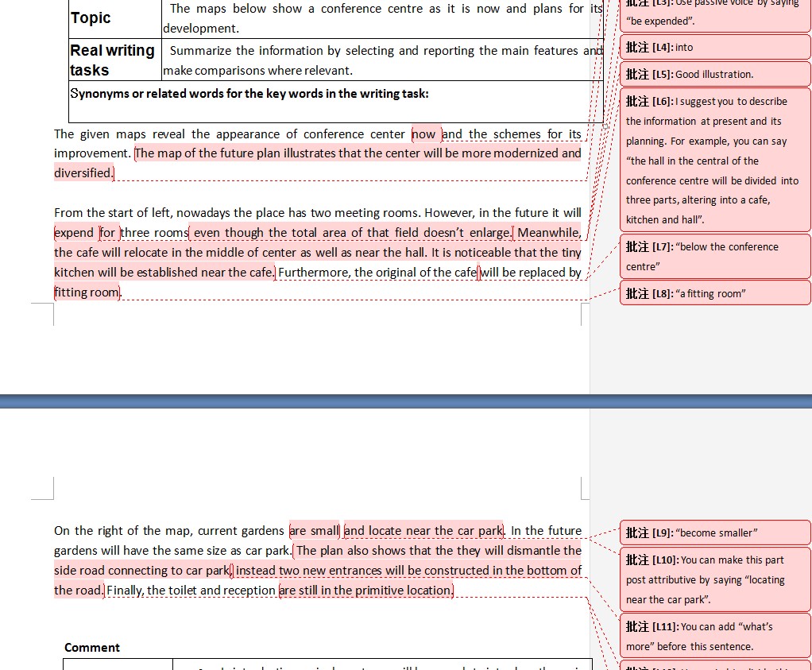This screenshot has height=670, width=812.
Task: Click the word "noticeable" in the second paragraph
Action: point(482,253)
